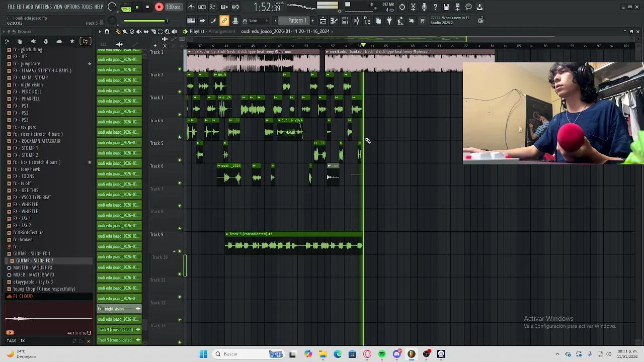Viewport: 644px width, 362px height.
Task: Toggle the countdown before recording icon
Action: coord(213,7)
